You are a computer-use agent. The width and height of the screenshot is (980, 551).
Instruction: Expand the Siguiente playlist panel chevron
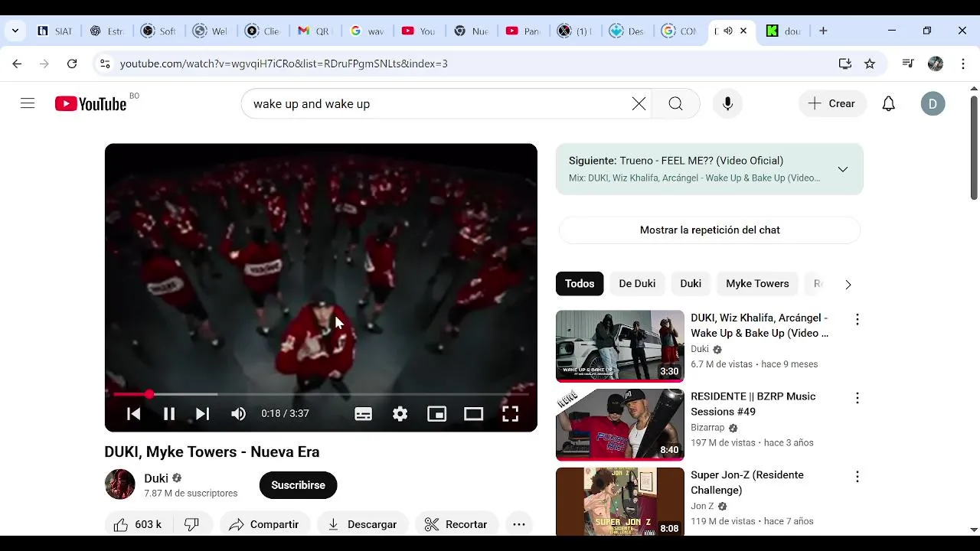pyautogui.click(x=842, y=169)
